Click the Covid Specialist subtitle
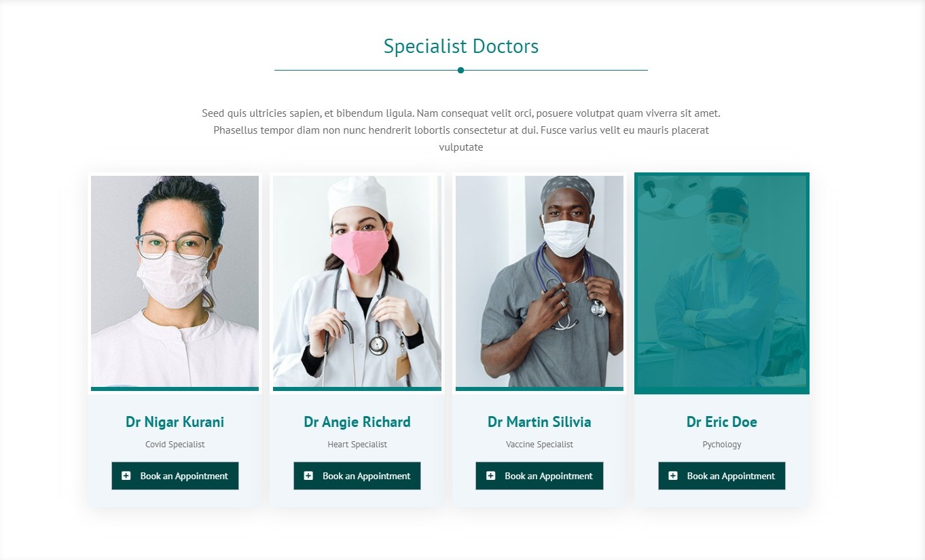925x560 pixels. tap(175, 445)
